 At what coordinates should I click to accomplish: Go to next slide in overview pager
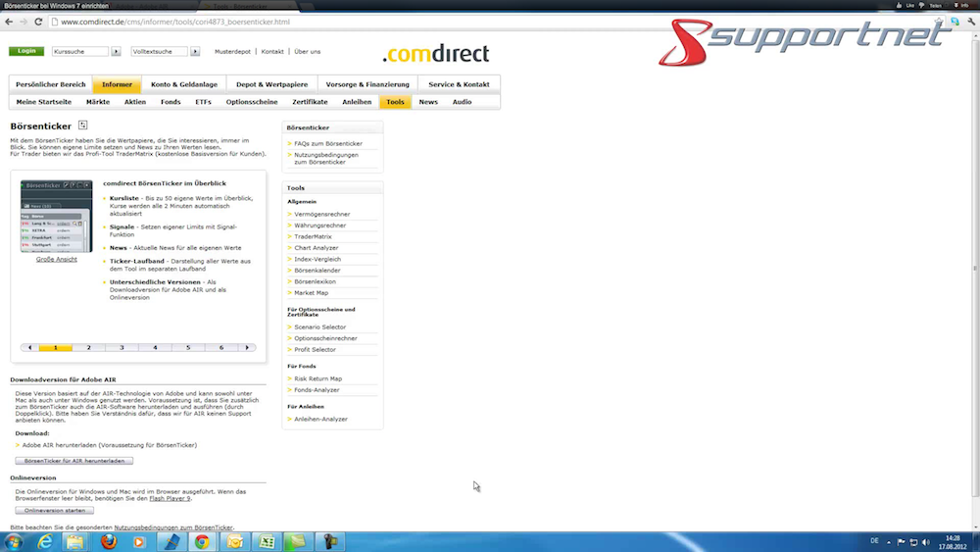(x=247, y=348)
